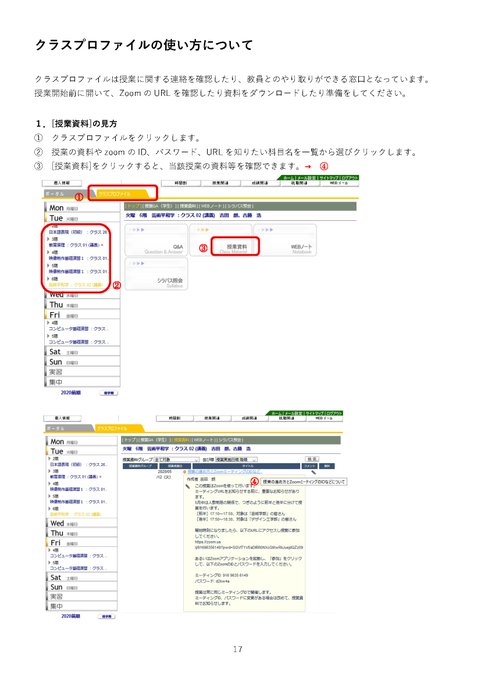Image resolution: width=481 pixels, height=680 pixels.
Task: Expand Thu row in the materials-list screenshot
Action: pos(82,533)
